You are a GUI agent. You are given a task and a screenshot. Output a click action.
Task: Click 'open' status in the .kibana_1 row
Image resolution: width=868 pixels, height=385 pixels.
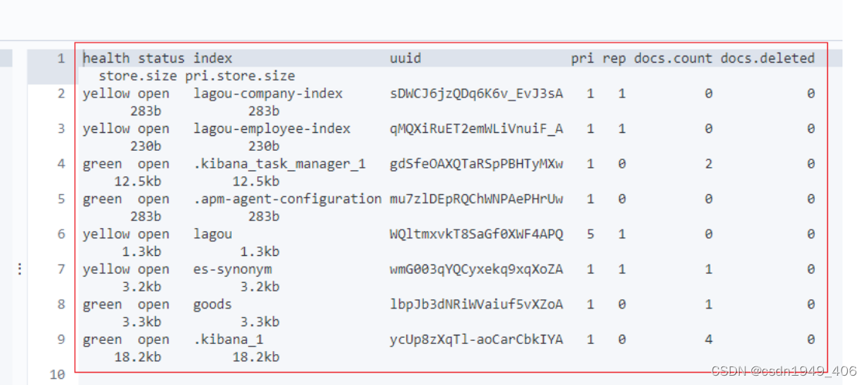pyautogui.click(x=154, y=339)
